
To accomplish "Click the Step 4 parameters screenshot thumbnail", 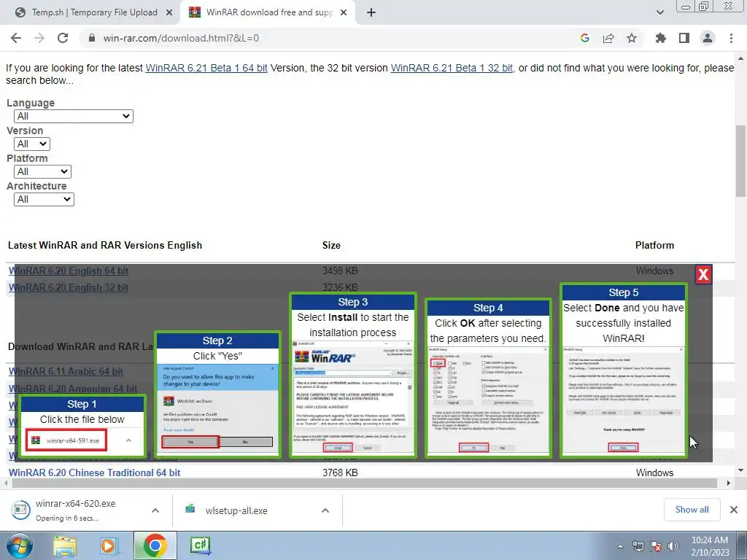I will pyautogui.click(x=488, y=401).
